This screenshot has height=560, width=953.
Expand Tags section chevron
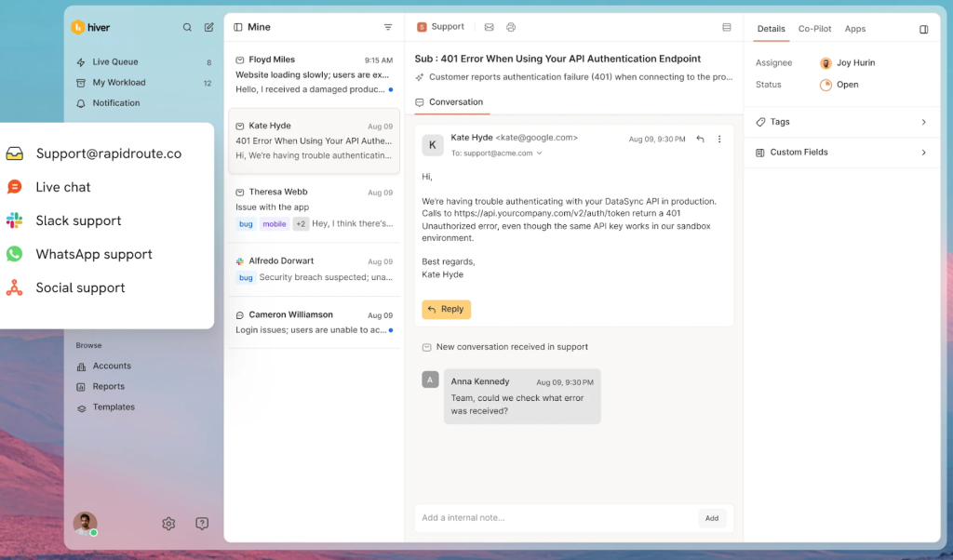coord(924,122)
